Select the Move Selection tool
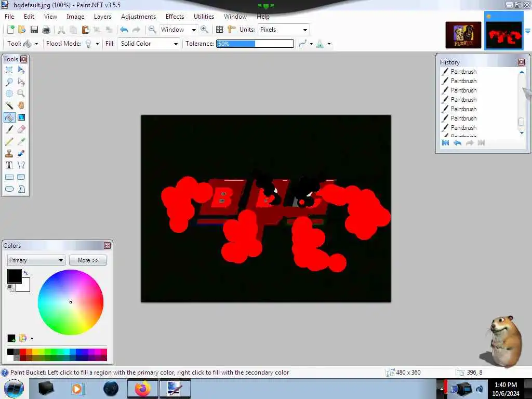Screen dimensions: 532x399 (21, 82)
